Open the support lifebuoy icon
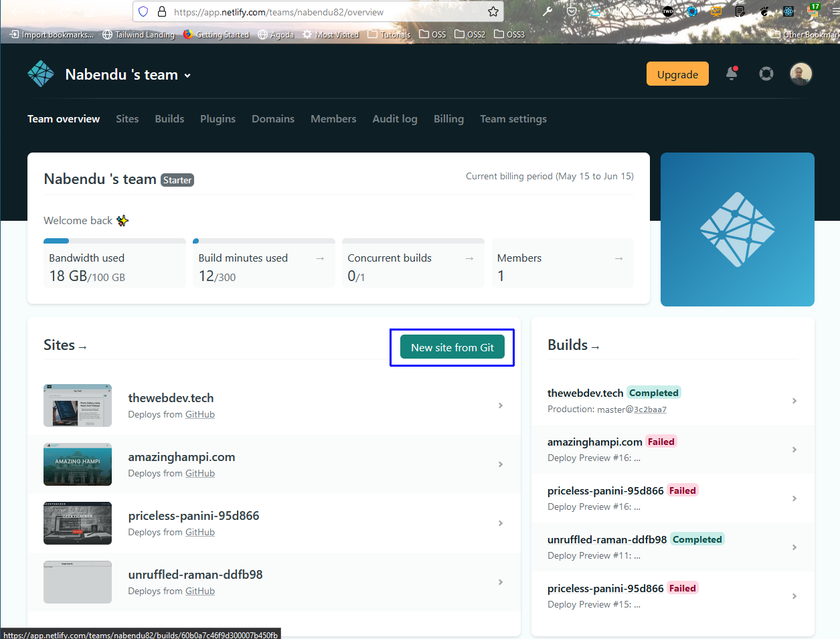 [766, 74]
